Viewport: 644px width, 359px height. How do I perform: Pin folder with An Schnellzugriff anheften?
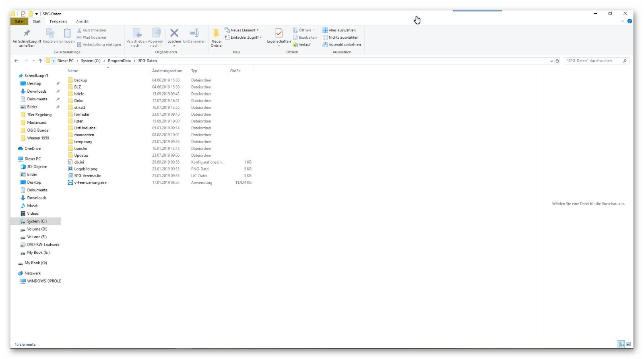27,34
